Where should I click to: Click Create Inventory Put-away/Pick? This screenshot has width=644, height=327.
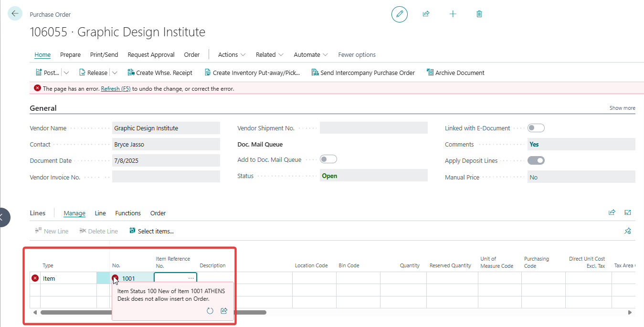pyautogui.click(x=253, y=73)
